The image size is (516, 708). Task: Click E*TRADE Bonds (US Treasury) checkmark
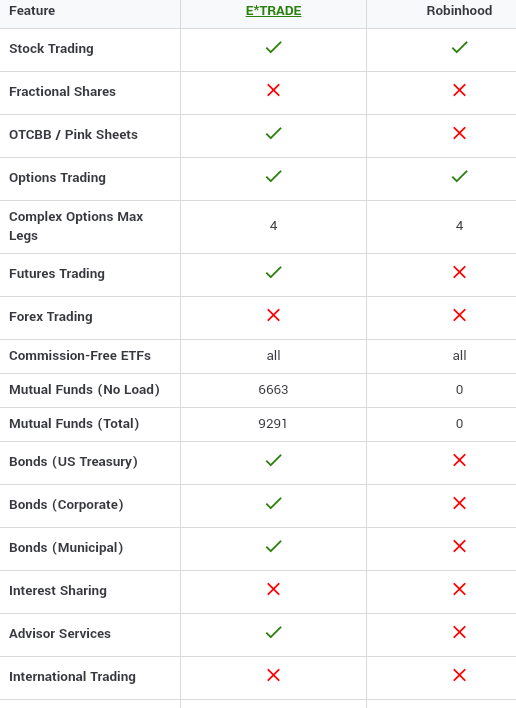point(274,460)
